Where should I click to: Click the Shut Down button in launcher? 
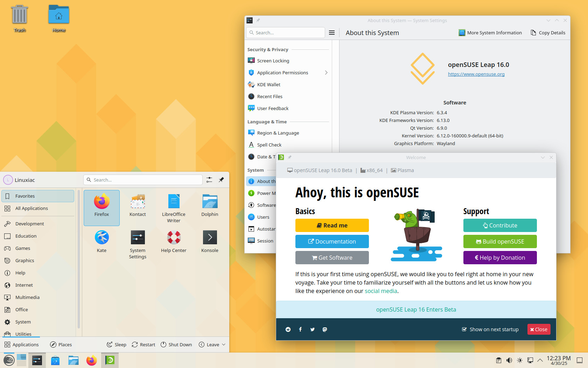pos(176,345)
